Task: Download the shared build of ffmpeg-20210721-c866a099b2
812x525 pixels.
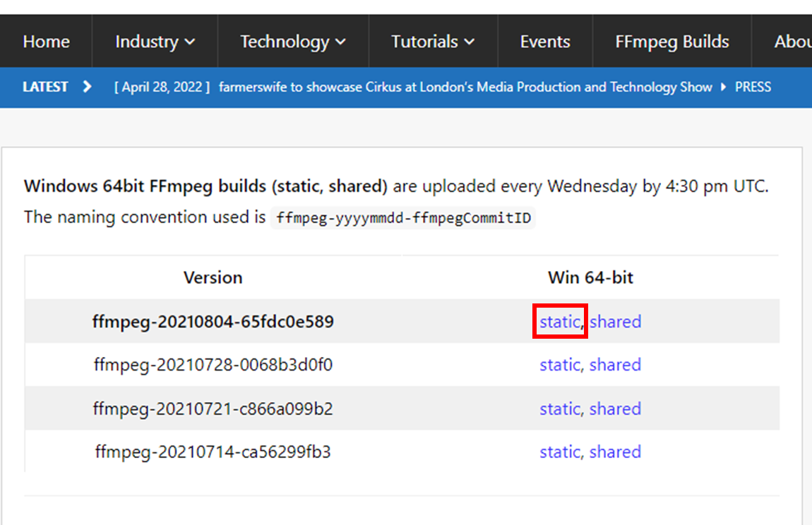Action: (615, 408)
